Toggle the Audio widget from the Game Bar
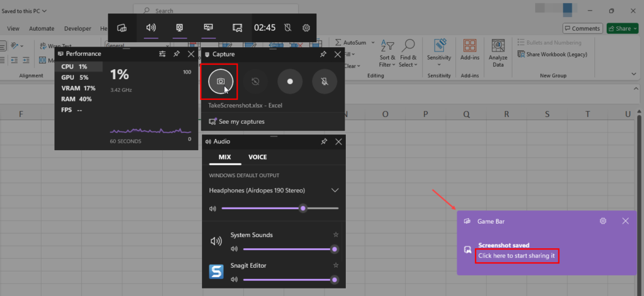The height and width of the screenshot is (296, 644). [151, 28]
